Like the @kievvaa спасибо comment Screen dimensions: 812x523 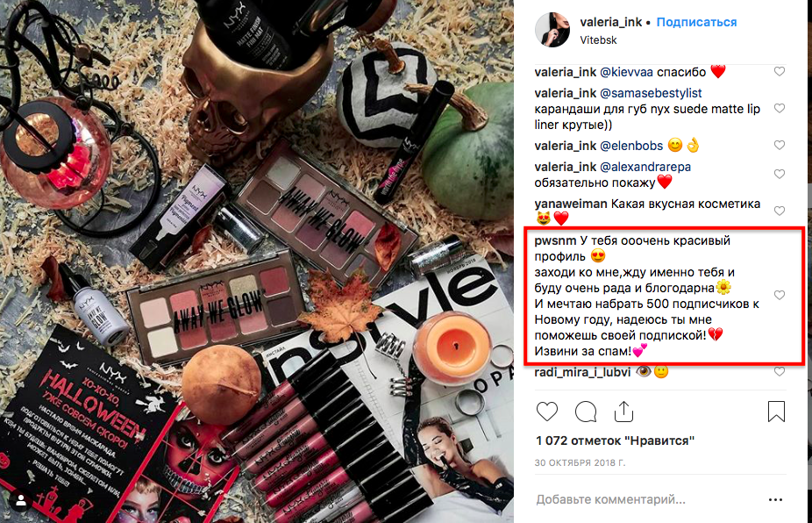(780, 72)
